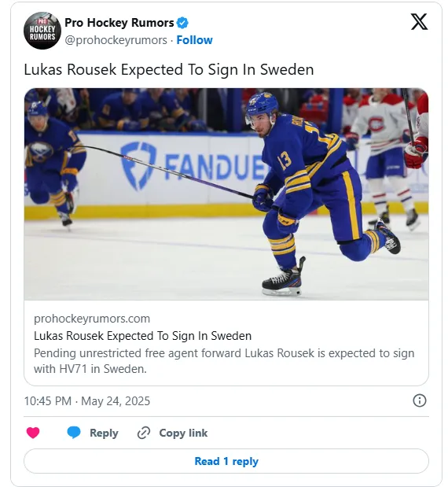Screen dimensions: 448x487
Task: Click the tweet timestamp 10:45 PM May 24, 2025
Action: [x=87, y=401]
